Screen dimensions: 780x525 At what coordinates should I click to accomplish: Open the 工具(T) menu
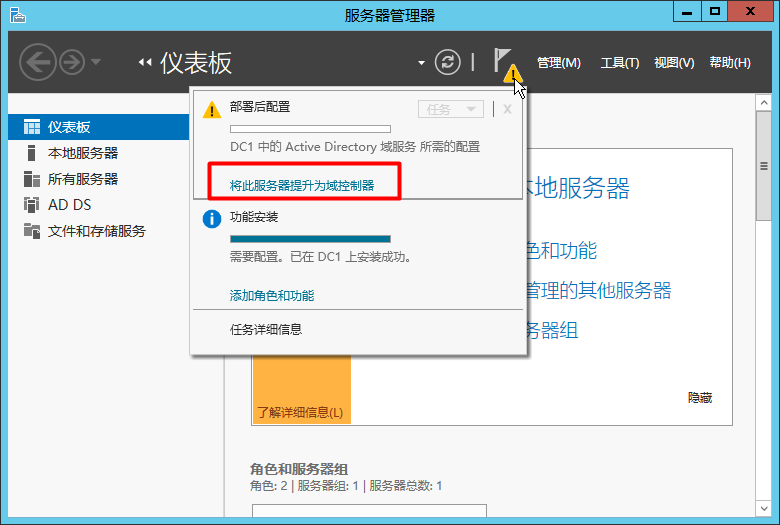[619, 63]
